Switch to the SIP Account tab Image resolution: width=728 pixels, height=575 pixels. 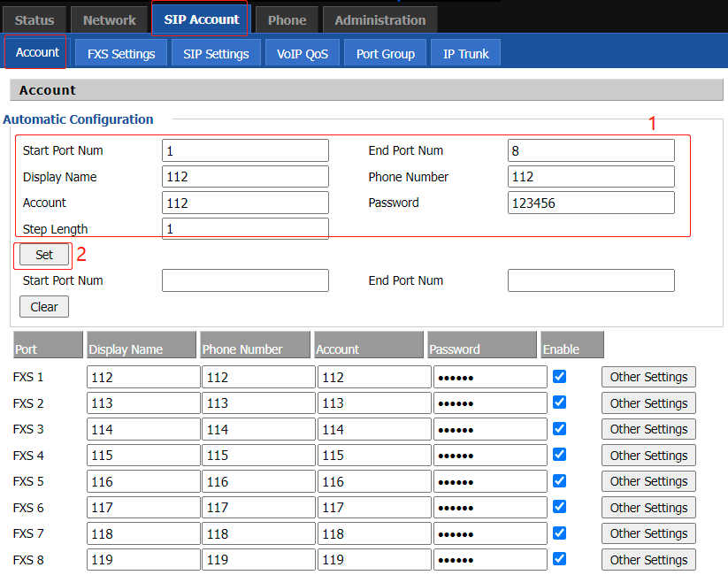point(202,19)
